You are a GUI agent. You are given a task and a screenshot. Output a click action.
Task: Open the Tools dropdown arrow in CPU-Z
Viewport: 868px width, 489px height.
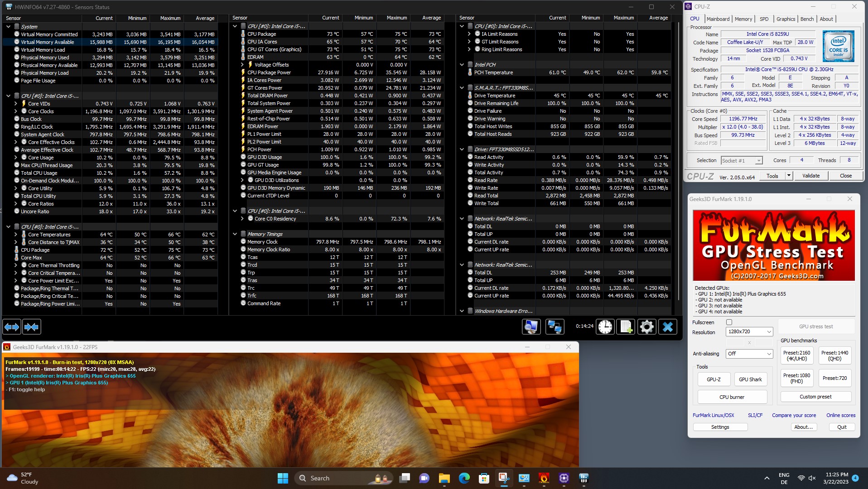tap(789, 176)
